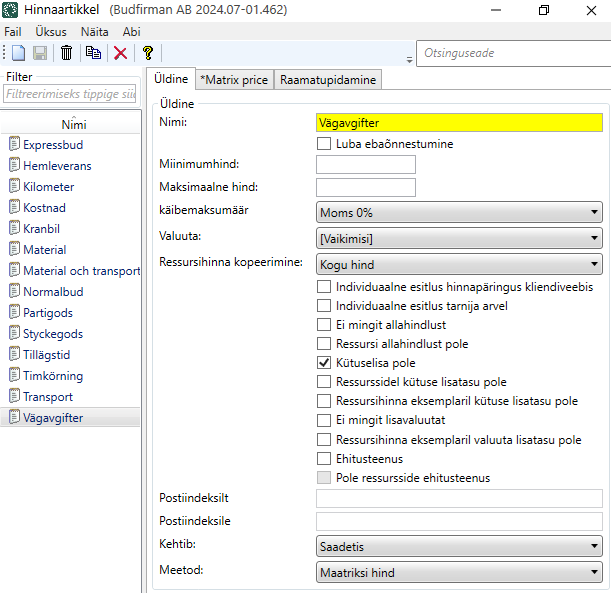Click the help question mark icon
The height and width of the screenshot is (593, 611).
(x=147, y=53)
